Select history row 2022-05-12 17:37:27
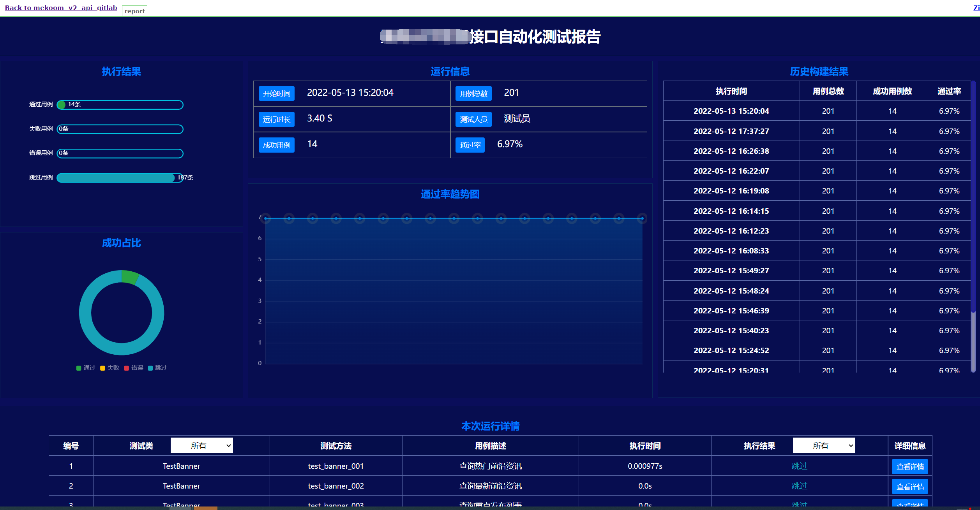 731,131
